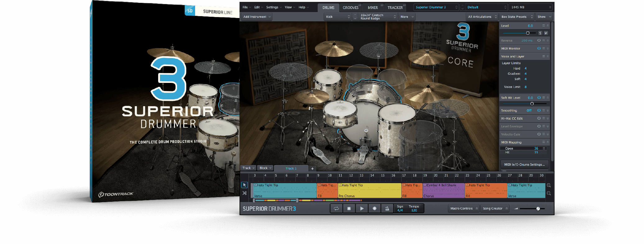
Task: Switch to the GROOVES tab
Action: (350, 8)
